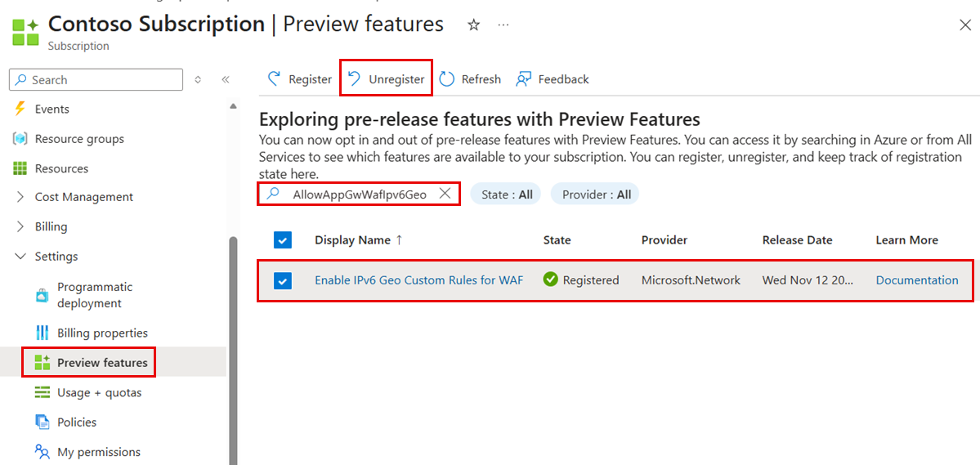Click the Microsoft.Network provider cell

(691, 280)
